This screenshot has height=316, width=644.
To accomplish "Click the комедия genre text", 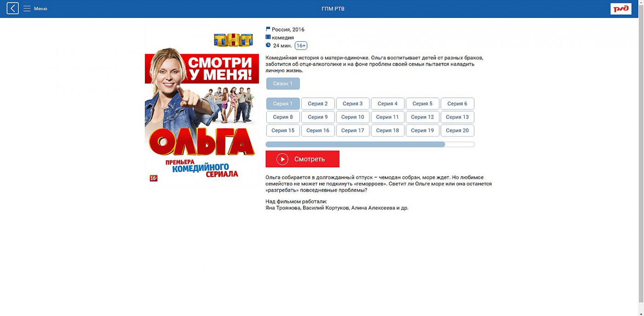I will click(283, 38).
